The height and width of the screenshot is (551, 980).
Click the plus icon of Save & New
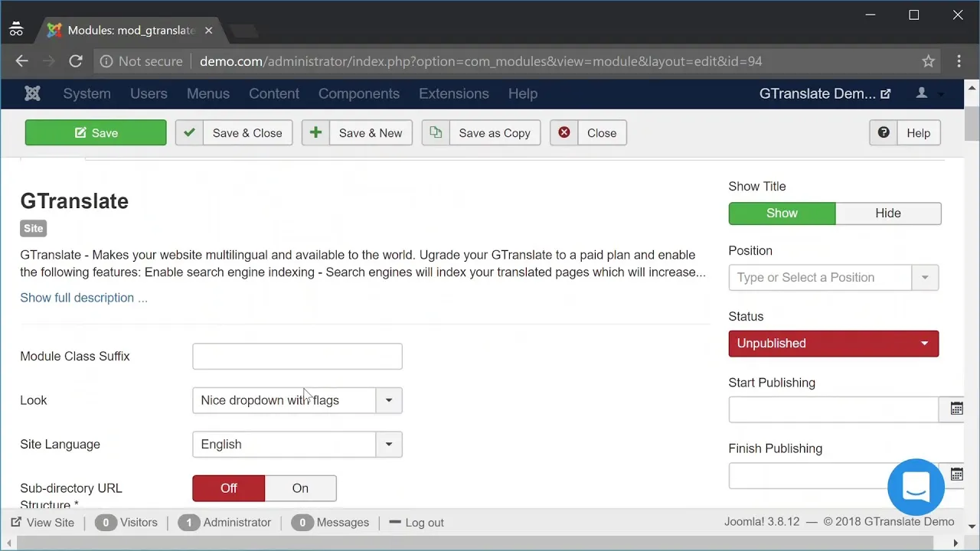pos(315,132)
